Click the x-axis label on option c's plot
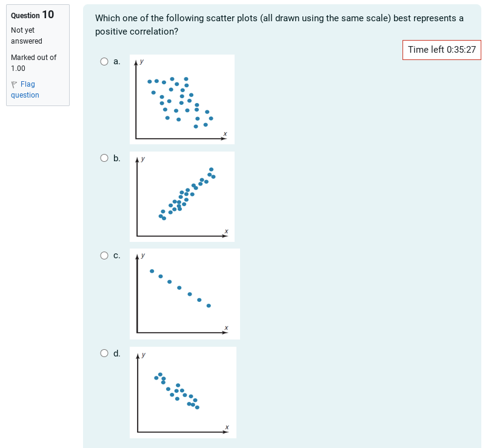The image size is (491, 448). (226, 327)
